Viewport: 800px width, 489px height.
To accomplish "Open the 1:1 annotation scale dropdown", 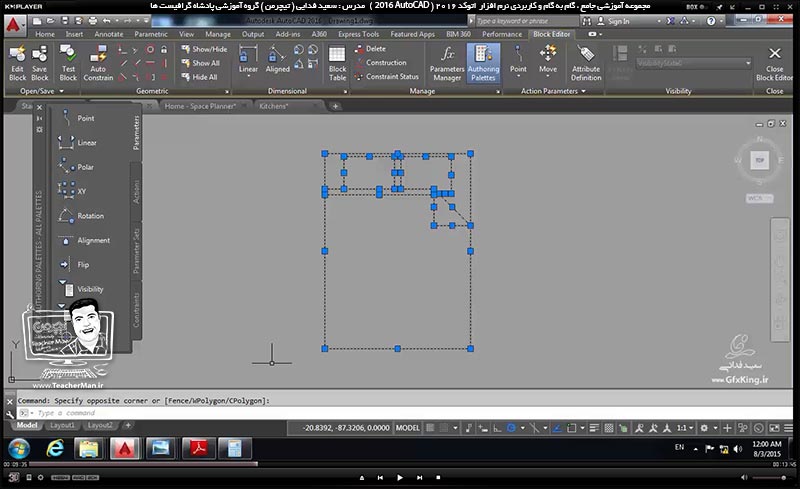I will (684, 428).
